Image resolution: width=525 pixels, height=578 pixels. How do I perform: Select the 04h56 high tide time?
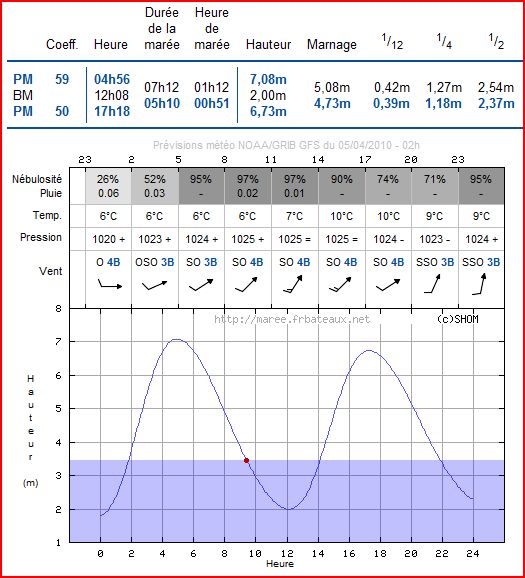112,79
